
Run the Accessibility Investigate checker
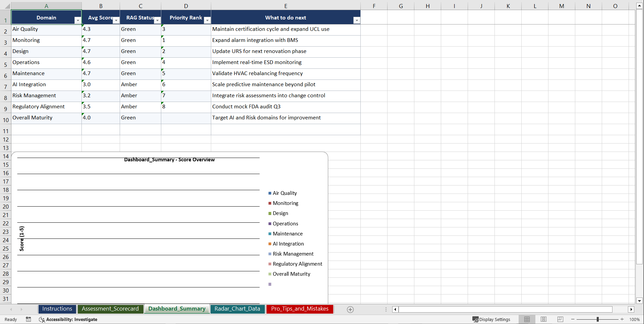tap(68, 319)
